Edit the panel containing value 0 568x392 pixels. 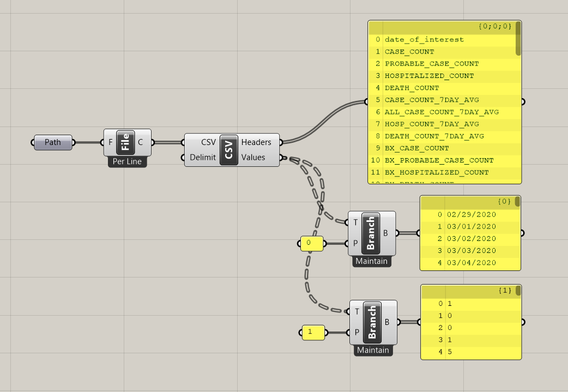(x=311, y=244)
